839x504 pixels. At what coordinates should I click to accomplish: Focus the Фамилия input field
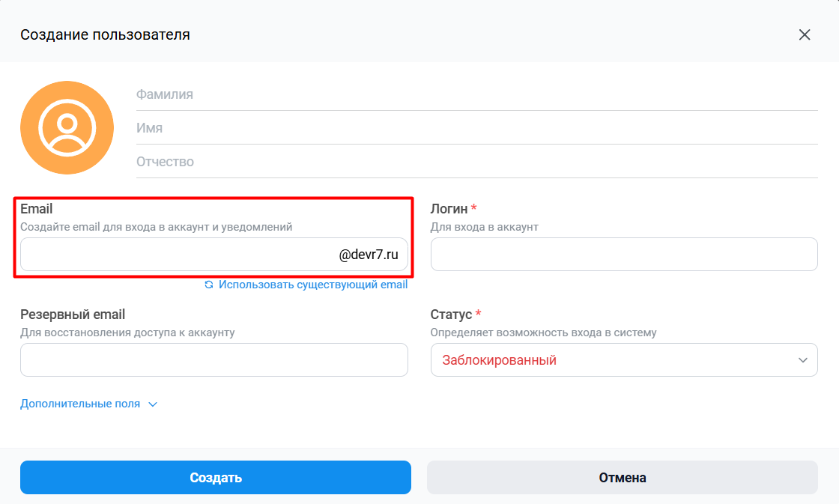476,94
